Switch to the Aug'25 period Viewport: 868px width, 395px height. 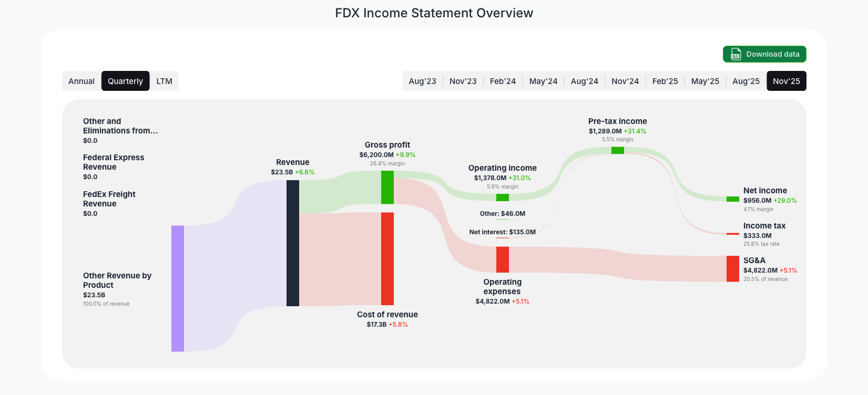coord(746,81)
